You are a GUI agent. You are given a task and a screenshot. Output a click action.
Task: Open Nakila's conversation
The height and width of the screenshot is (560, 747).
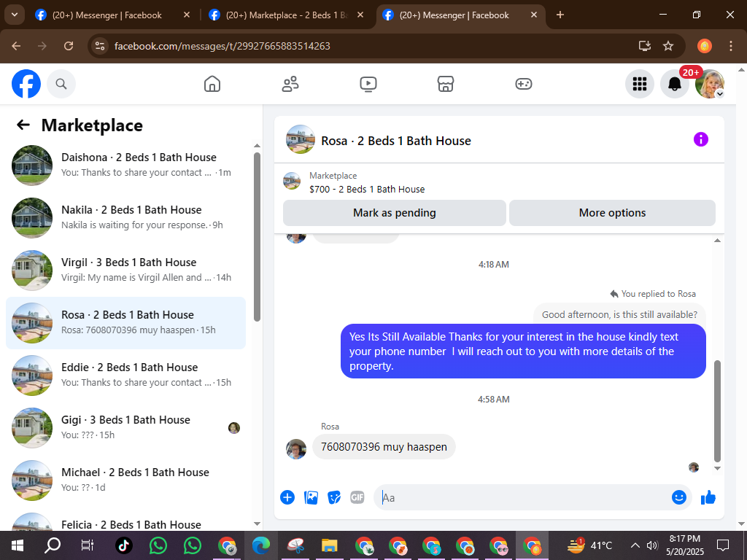[125, 217]
